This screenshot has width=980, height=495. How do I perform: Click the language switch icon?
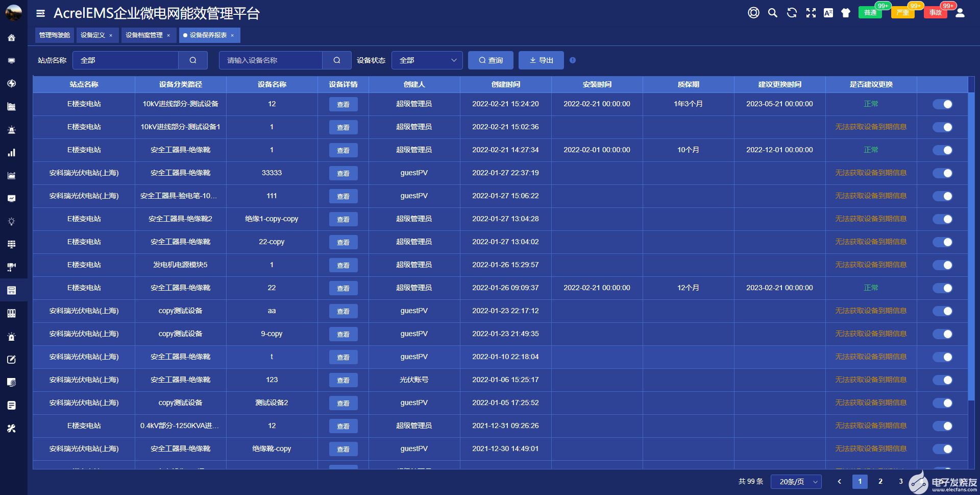click(828, 13)
